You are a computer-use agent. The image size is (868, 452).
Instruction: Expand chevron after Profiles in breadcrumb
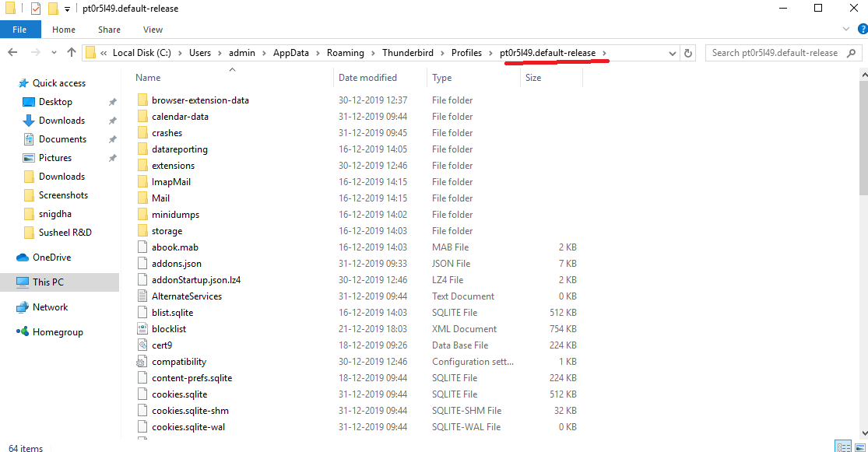pos(490,53)
